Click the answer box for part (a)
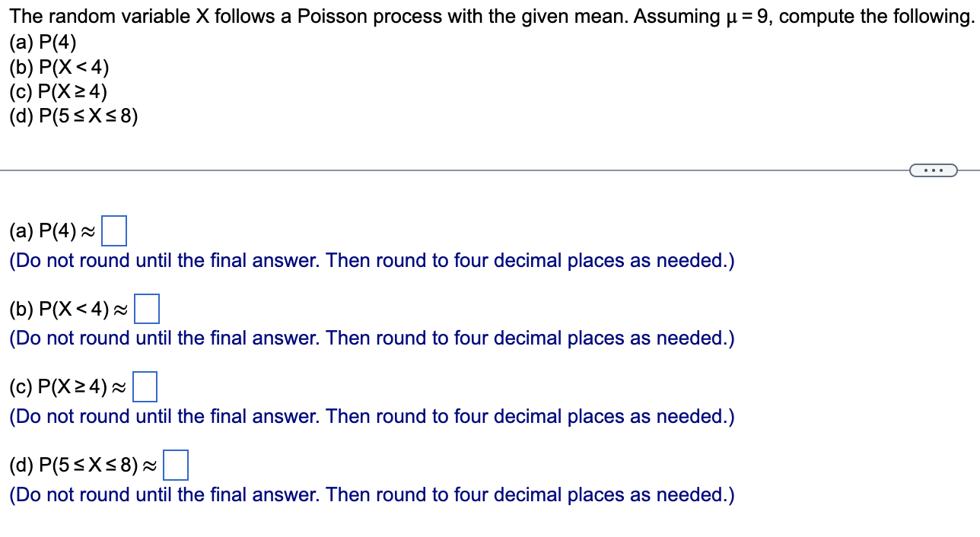 click(114, 230)
